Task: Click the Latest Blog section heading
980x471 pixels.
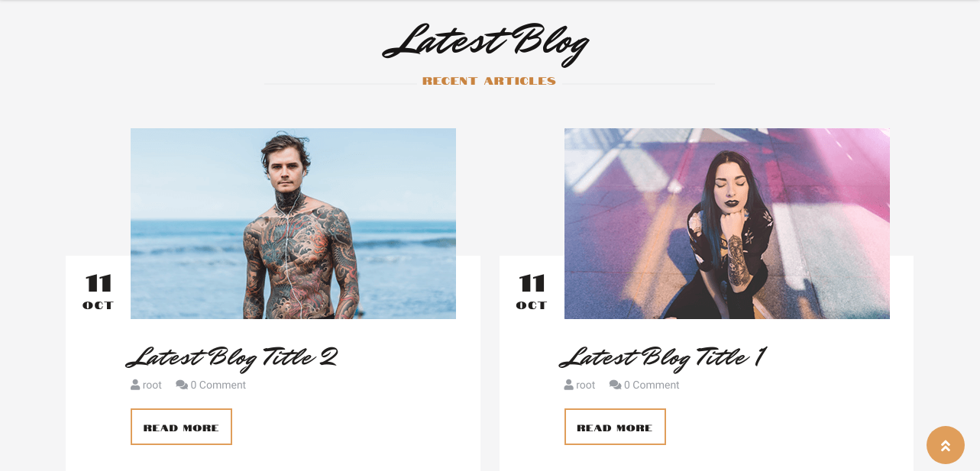Action: pyautogui.click(x=486, y=42)
